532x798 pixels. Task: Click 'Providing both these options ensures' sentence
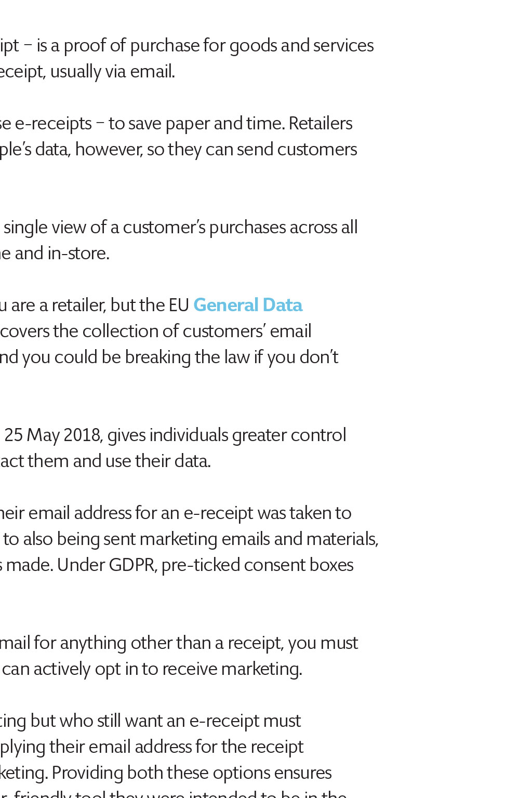click(192, 773)
